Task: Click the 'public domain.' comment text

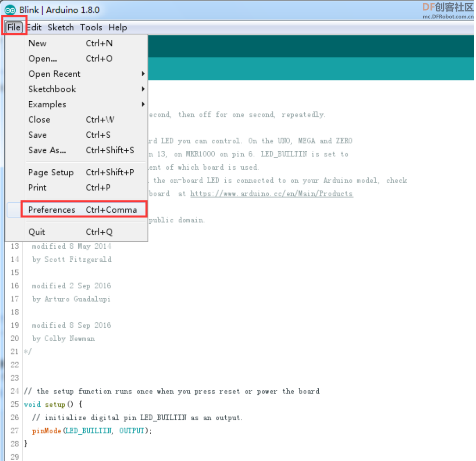Action: [177, 220]
